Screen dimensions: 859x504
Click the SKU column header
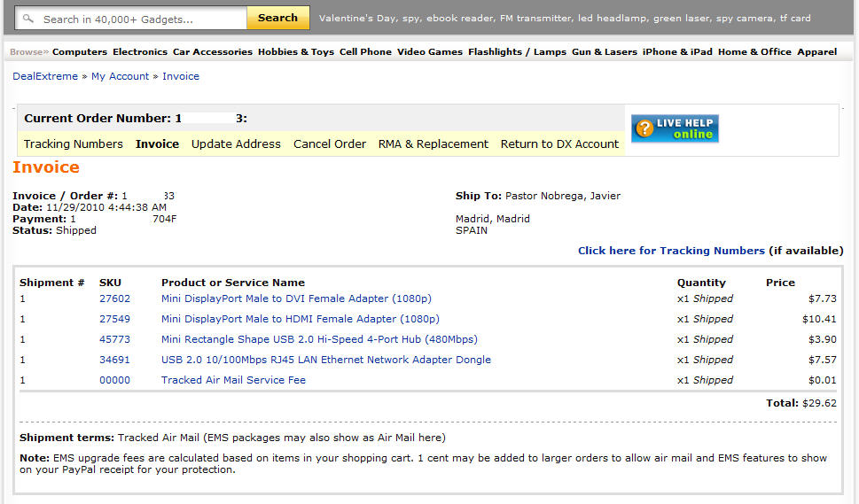coord(110,283)
